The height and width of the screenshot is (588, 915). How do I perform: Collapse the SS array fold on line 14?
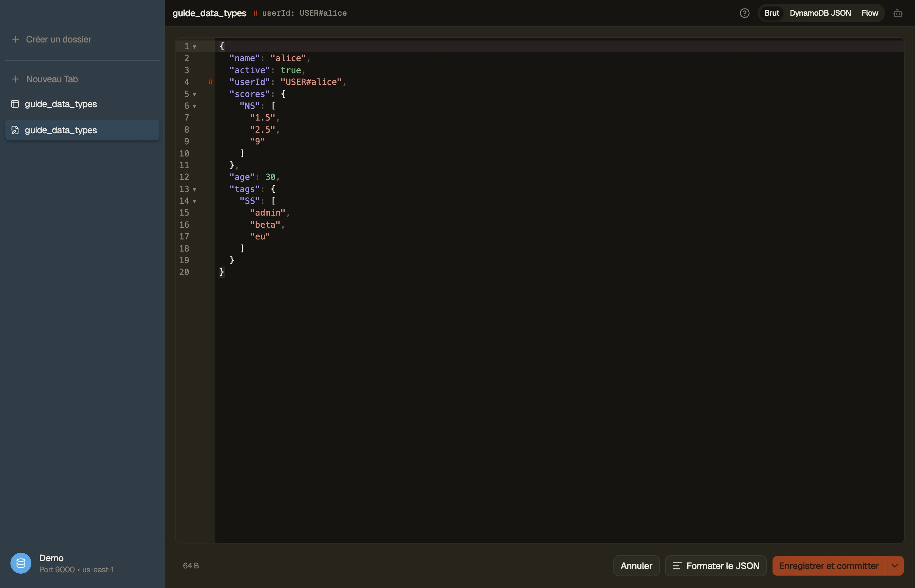[x=194, y=201]
